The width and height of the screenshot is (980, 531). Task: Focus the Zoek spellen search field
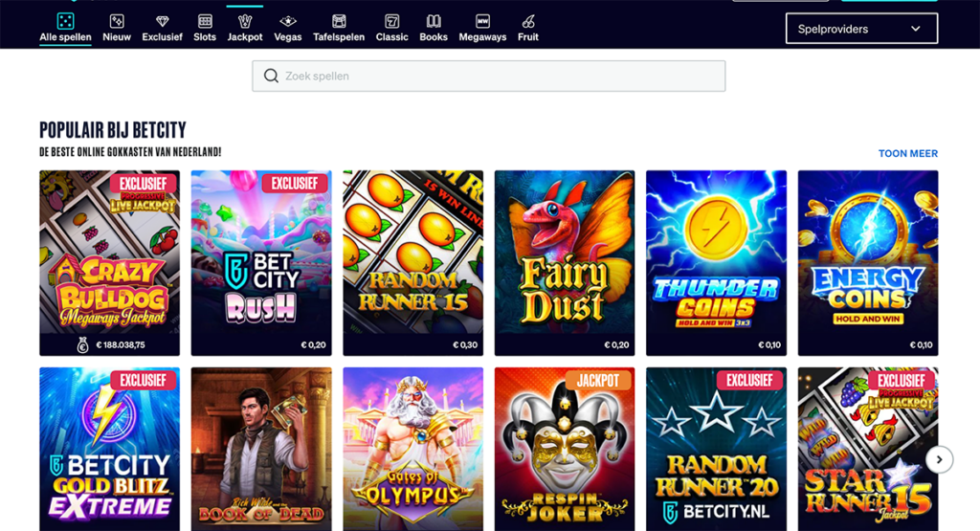pos(489,76)
